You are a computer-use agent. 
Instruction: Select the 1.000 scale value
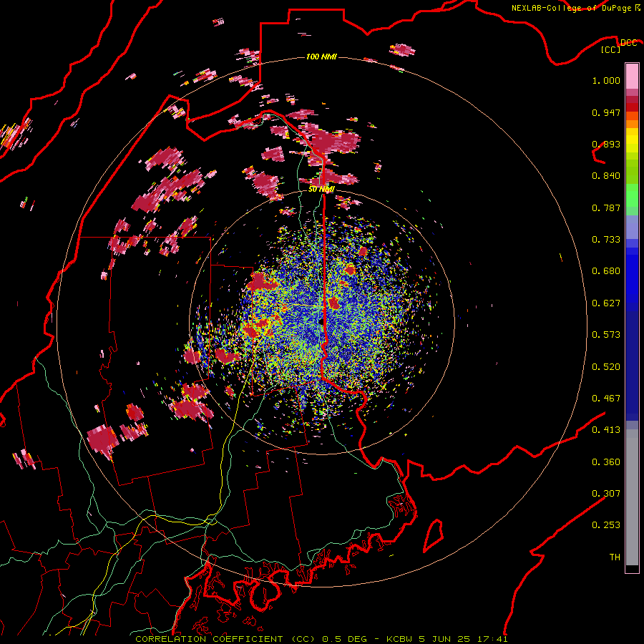click(606, 80)
